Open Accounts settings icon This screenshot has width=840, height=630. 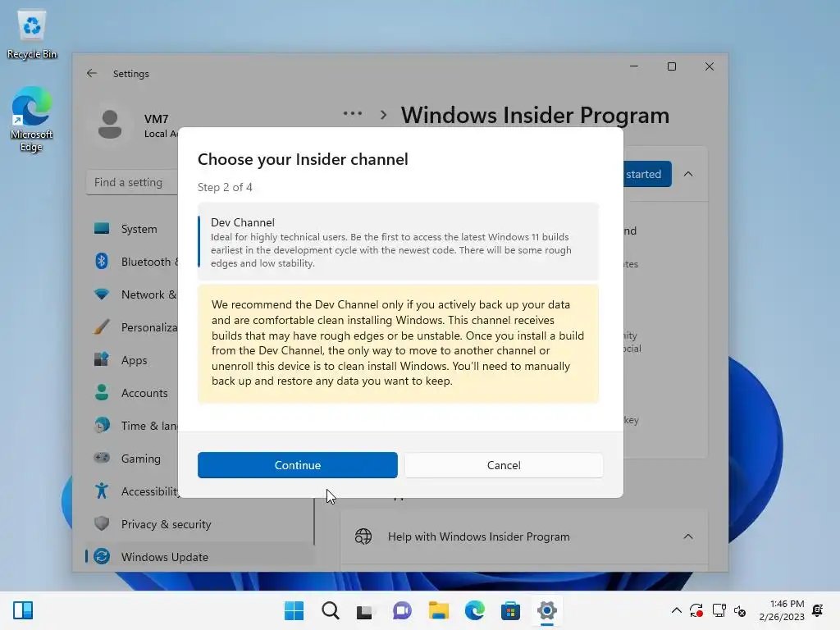(101, 393)
